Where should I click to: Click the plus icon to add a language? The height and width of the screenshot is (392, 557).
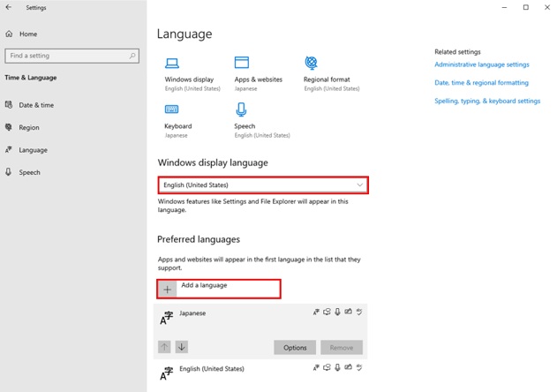coord(168,289)
